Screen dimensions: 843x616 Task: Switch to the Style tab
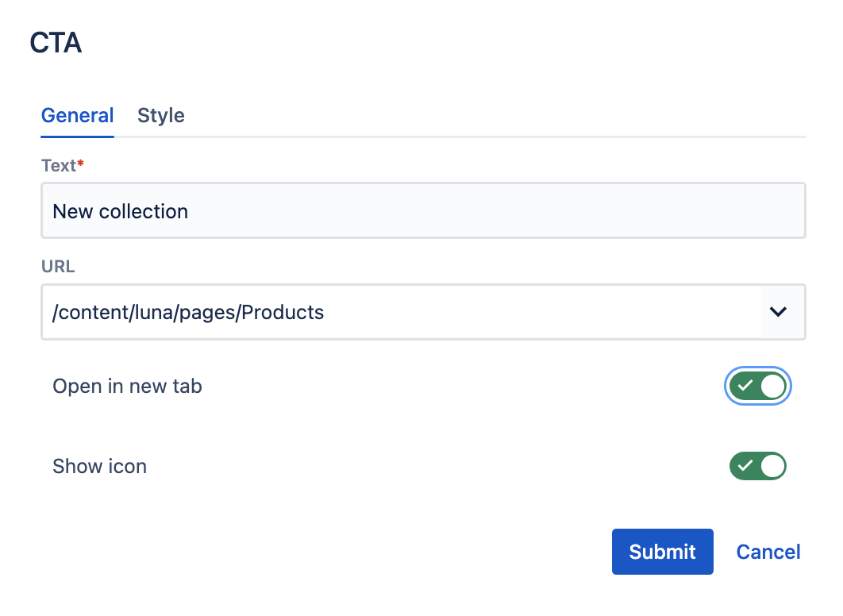click(161, 116)
